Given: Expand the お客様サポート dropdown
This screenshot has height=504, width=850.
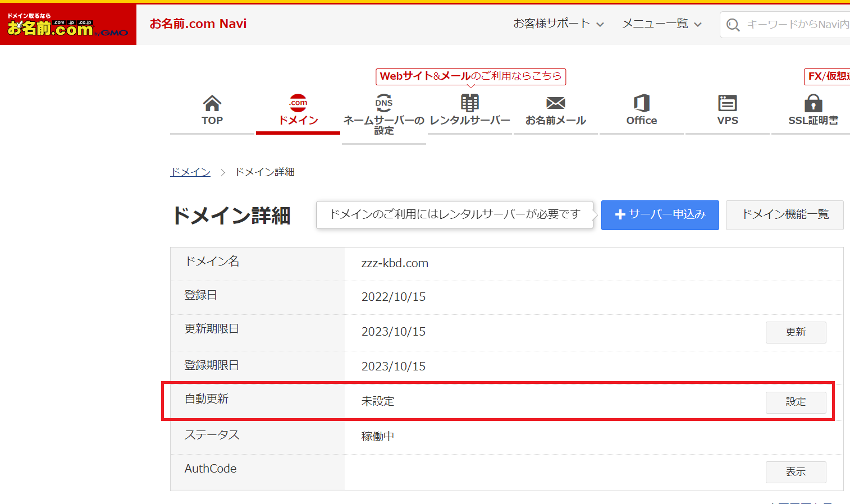Looking at the screenshot, I should pos(559,24).
